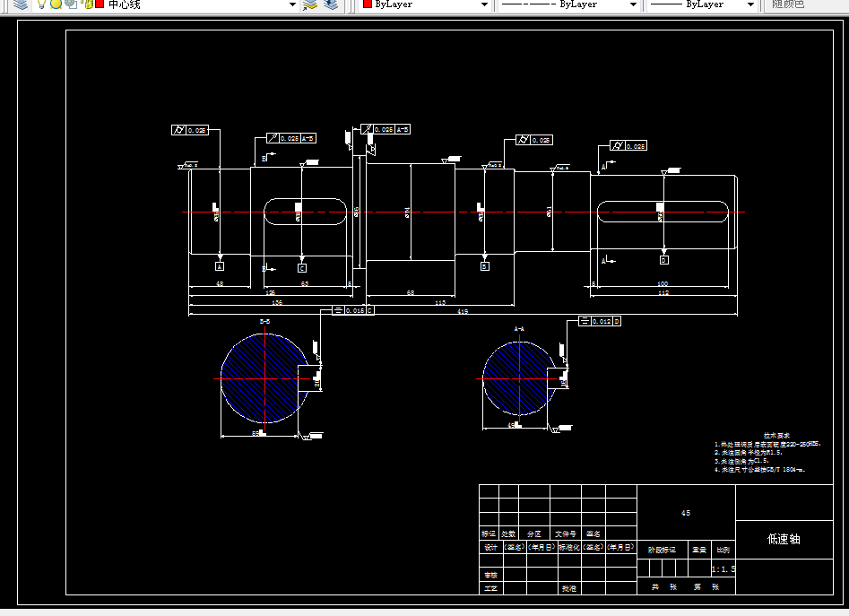This screenshot has width=849, height=616.
Task: Select the 设计 cell in title block
Action: (490, 547)
